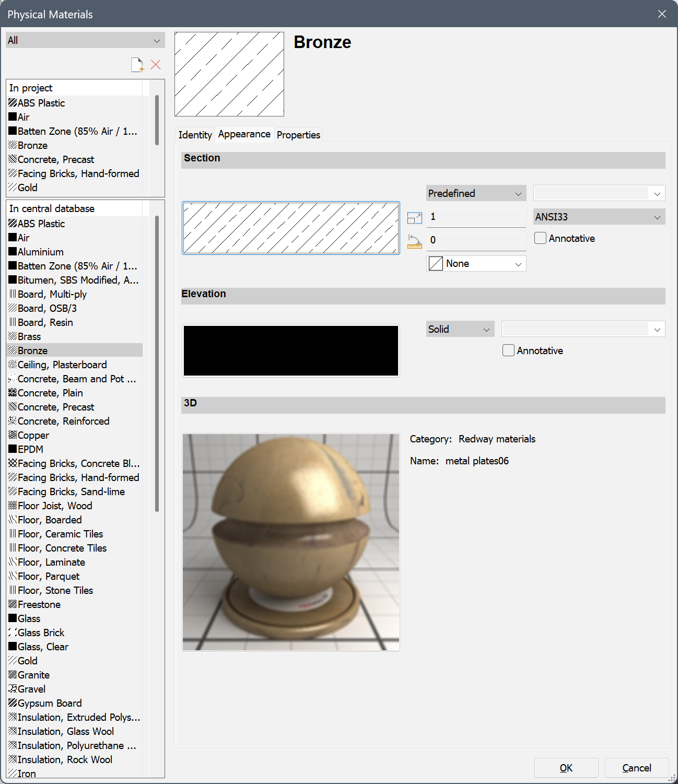This screenshot has width=678, height=784.
Task: Click the hatch scale icon
Action: coord(414,218)
